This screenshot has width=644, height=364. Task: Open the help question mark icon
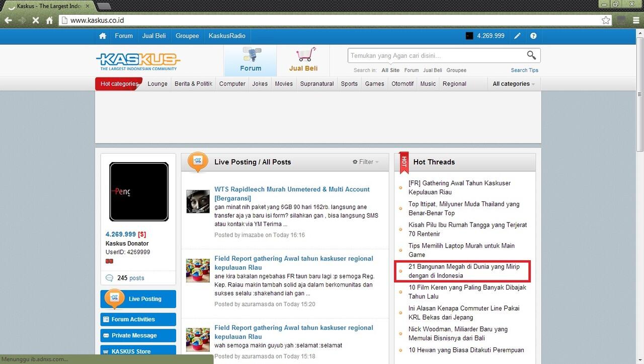pos(533,36)
